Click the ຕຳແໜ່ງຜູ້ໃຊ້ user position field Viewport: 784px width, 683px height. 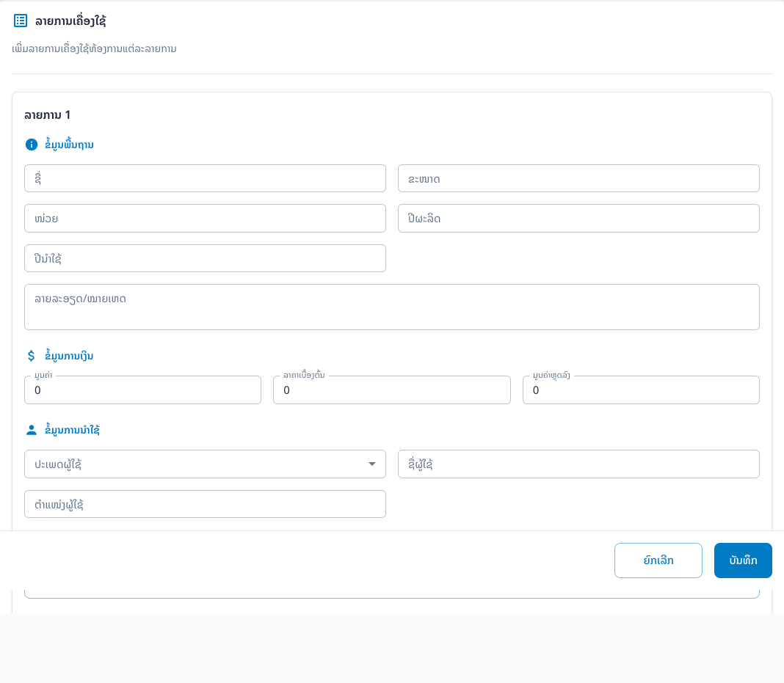(205, 504)
